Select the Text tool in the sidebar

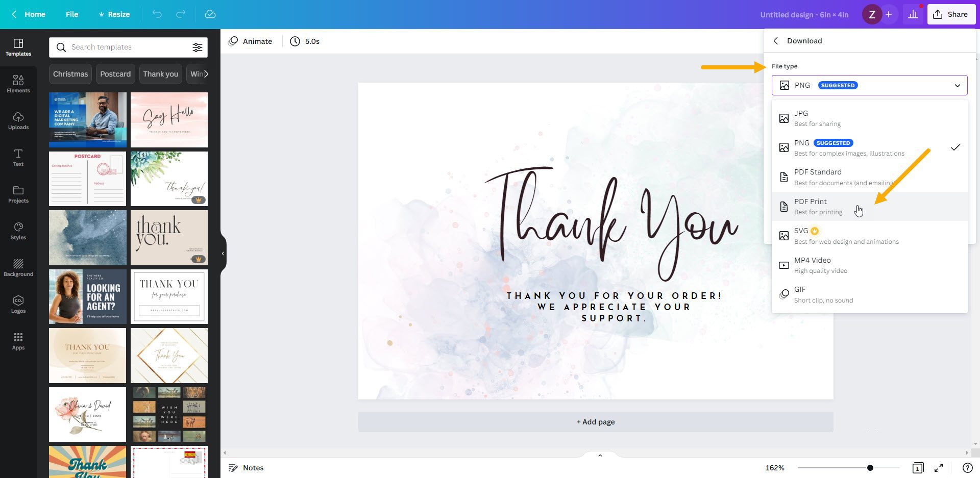(18, 157)
